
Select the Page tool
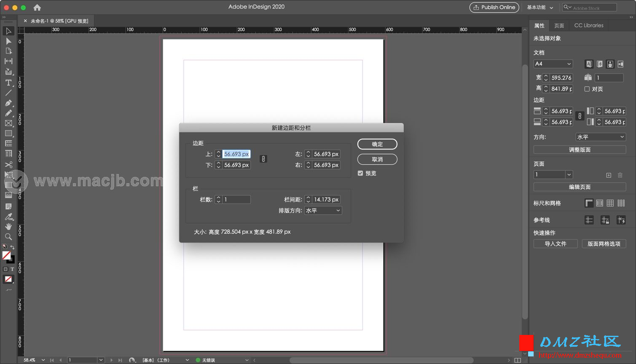8,51
